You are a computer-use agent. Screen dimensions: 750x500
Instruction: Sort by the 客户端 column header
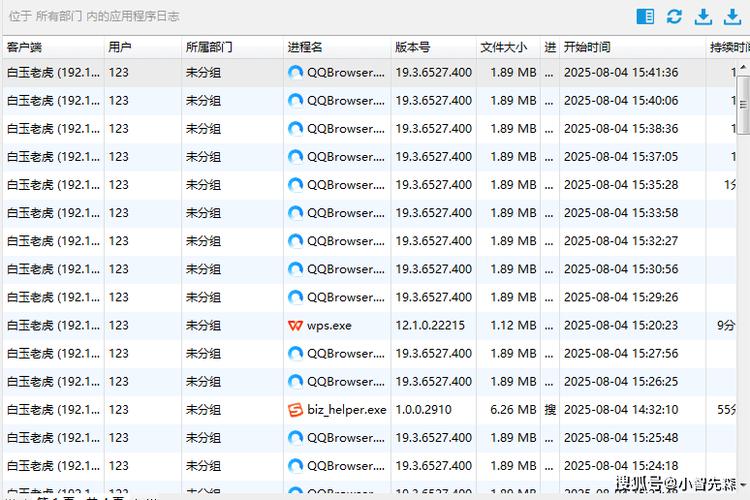53,47
